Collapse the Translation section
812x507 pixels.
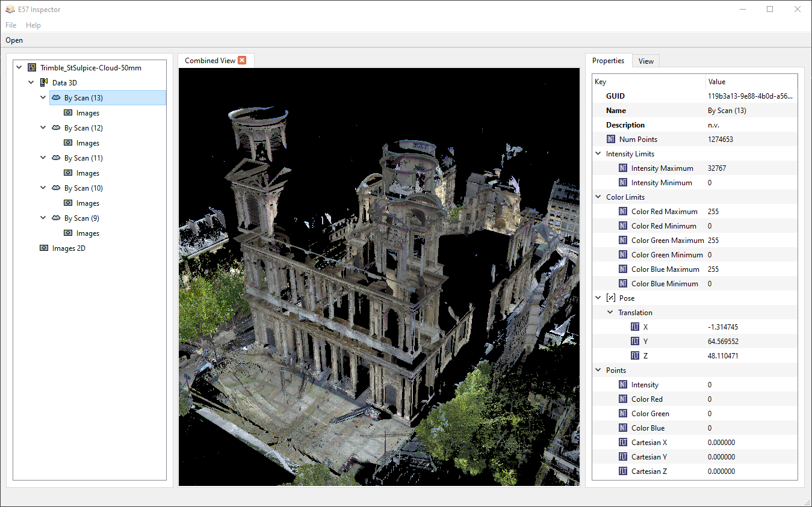[x=610, y=313]
